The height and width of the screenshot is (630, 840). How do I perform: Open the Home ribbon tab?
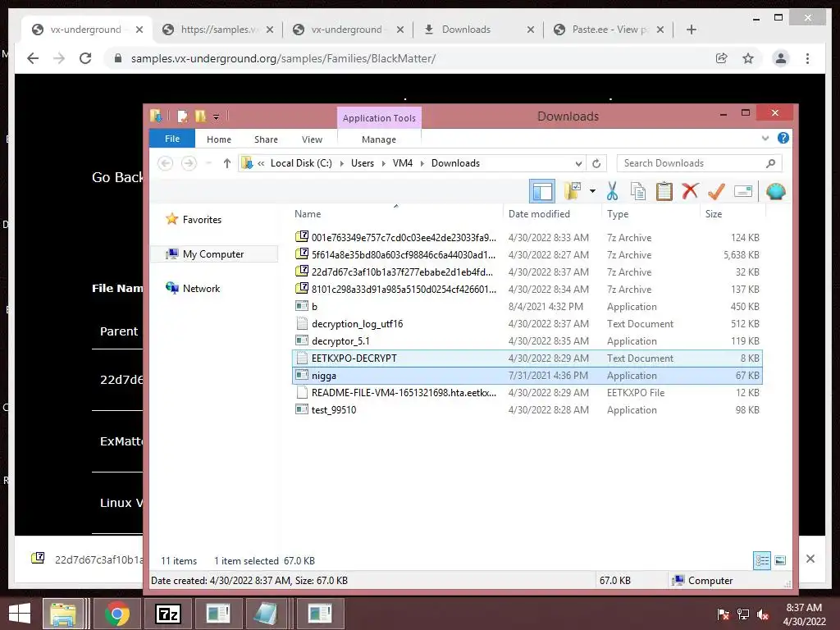218,139
